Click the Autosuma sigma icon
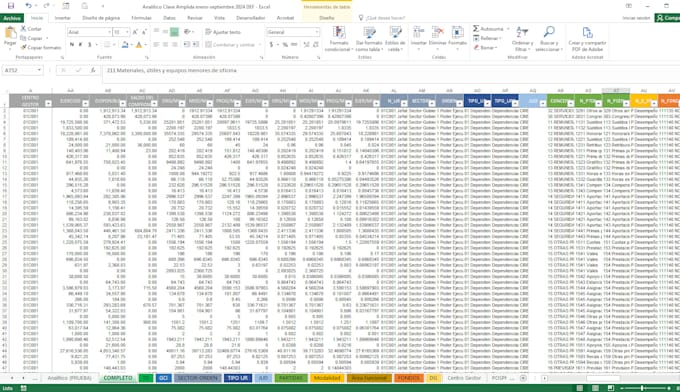This screenshot has width=680, height=392. 476,29
